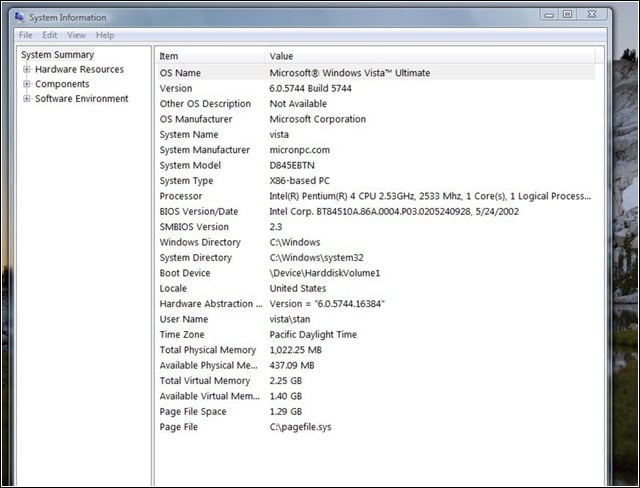Click the 2.25 GB value

click(285, 381)
